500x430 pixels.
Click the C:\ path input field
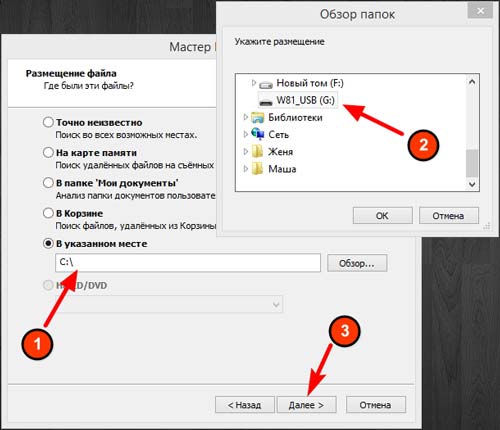tap(188, 263)
